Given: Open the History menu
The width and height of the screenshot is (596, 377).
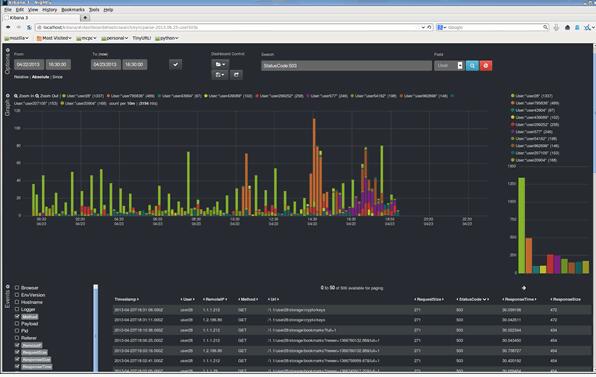Looking at the screenshot, I should pos(49,10).
